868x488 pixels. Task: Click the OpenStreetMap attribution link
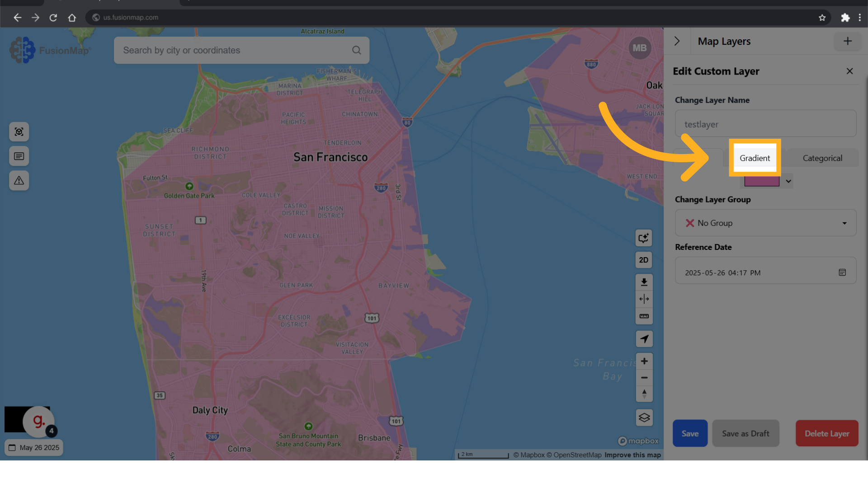(x=574, y=455)
